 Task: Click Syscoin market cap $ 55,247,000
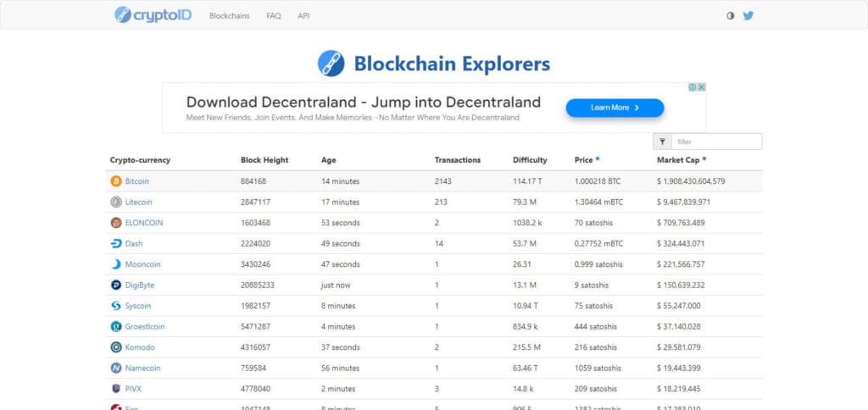coord(679,306)
